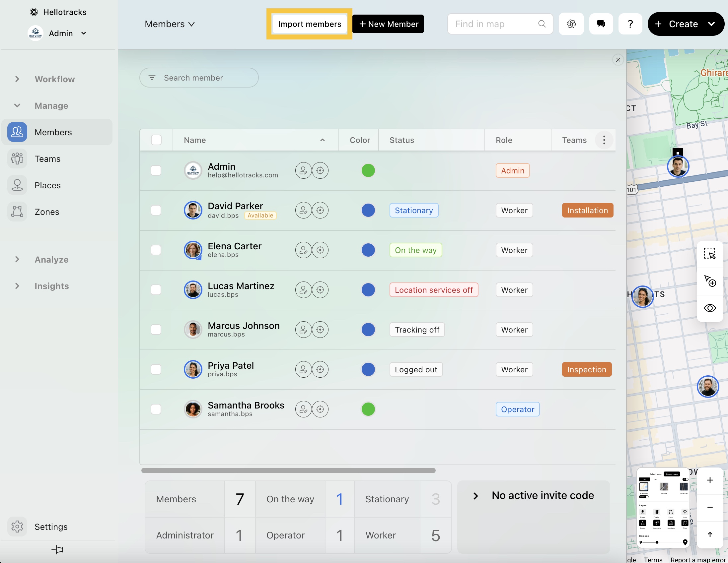Image resolution: width=728 pixels, height=563 pixels.
Task: Click the Import members button
Action: pyautogui.click(x=309, y=24)
